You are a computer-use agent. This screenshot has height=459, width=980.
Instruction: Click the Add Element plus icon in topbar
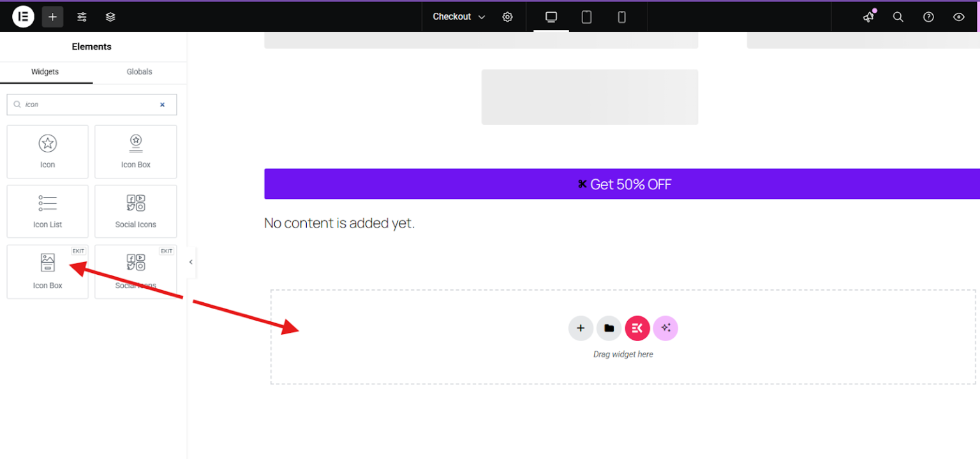click(52, 17)
